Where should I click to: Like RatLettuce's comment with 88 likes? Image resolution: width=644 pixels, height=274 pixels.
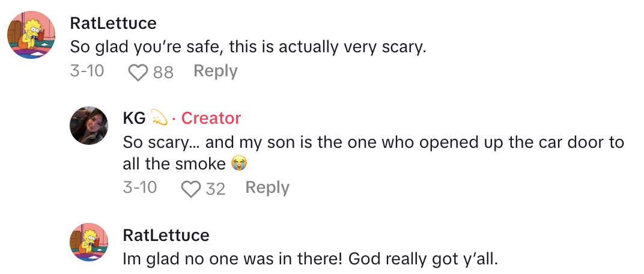click(x=138, y=73)
